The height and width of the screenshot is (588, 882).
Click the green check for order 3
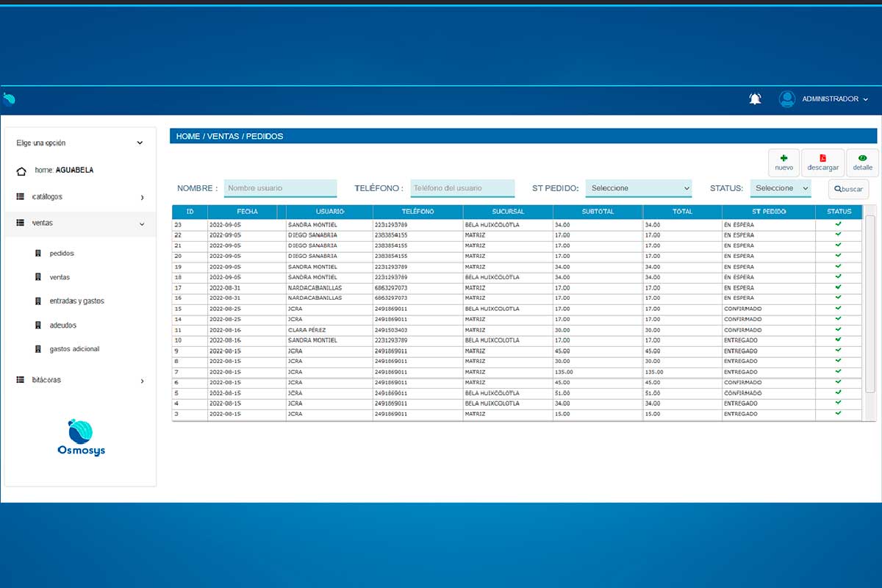tap(838, 413)
